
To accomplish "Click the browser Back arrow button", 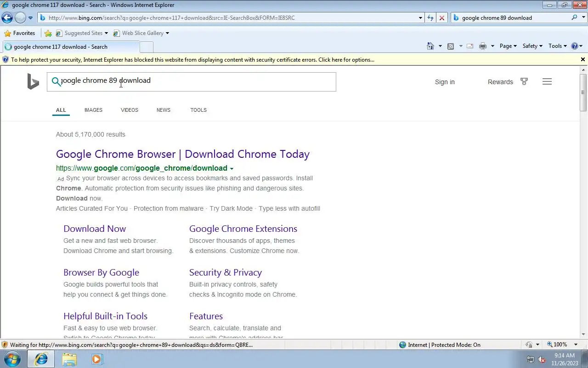I will pos(7,18).
